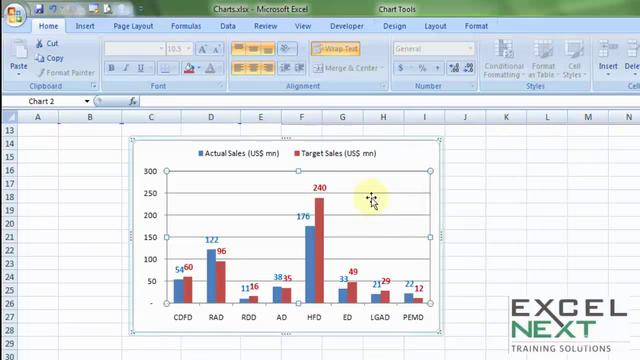Click Merge & Center
Image resolution: width=640 pixels, height=360 pixels.
[345, 68]
